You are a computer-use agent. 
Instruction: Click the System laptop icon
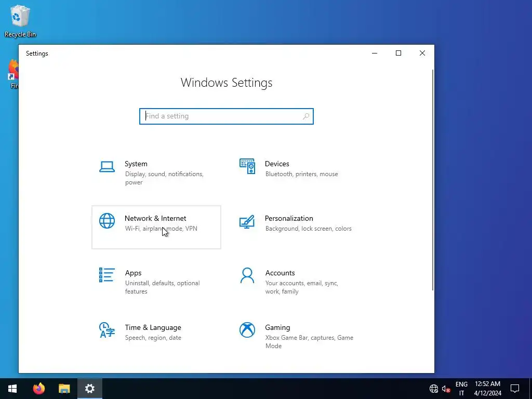pyautogui.click(x=107, y=167)
